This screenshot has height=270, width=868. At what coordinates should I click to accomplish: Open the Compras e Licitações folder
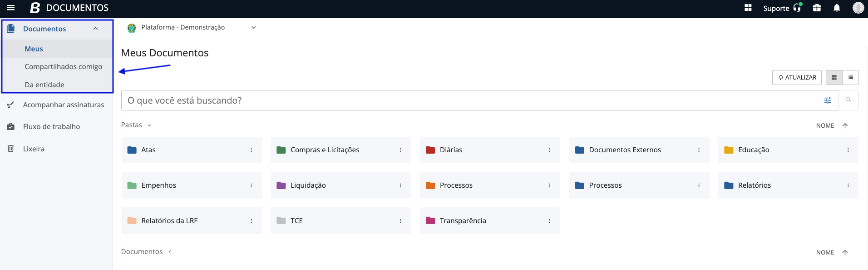(325, 150)
